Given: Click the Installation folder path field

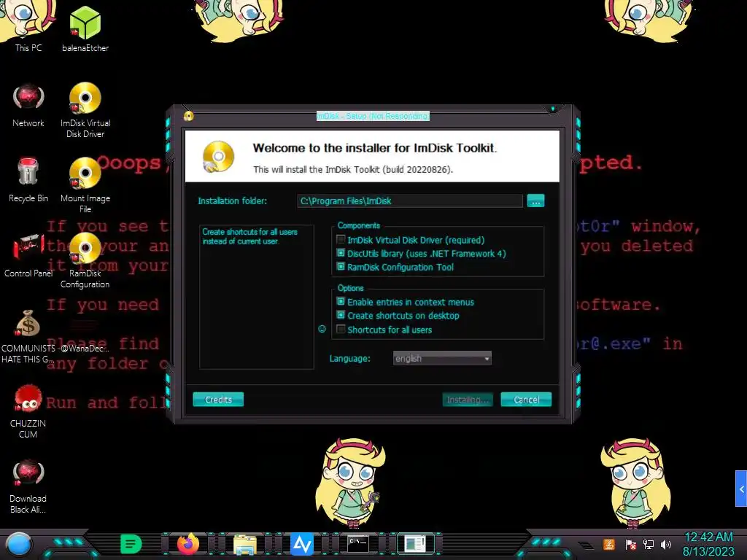Looking at the screenshot, I should 410,201.
